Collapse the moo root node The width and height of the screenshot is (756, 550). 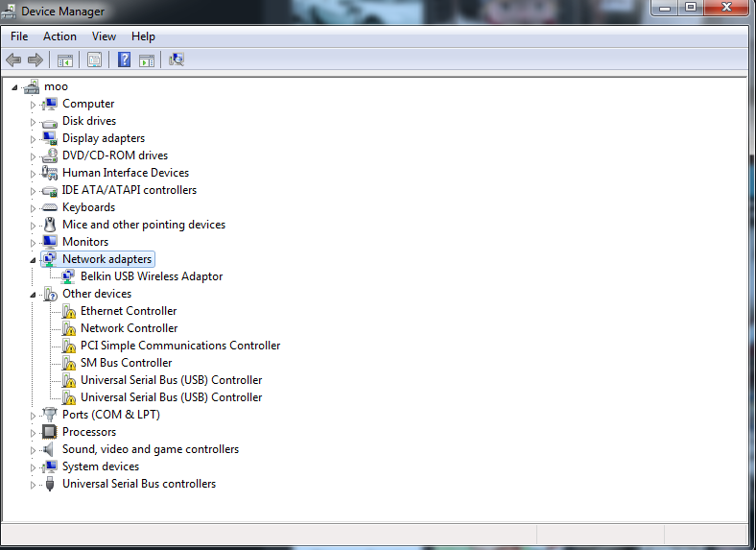(x=14, y=87)
